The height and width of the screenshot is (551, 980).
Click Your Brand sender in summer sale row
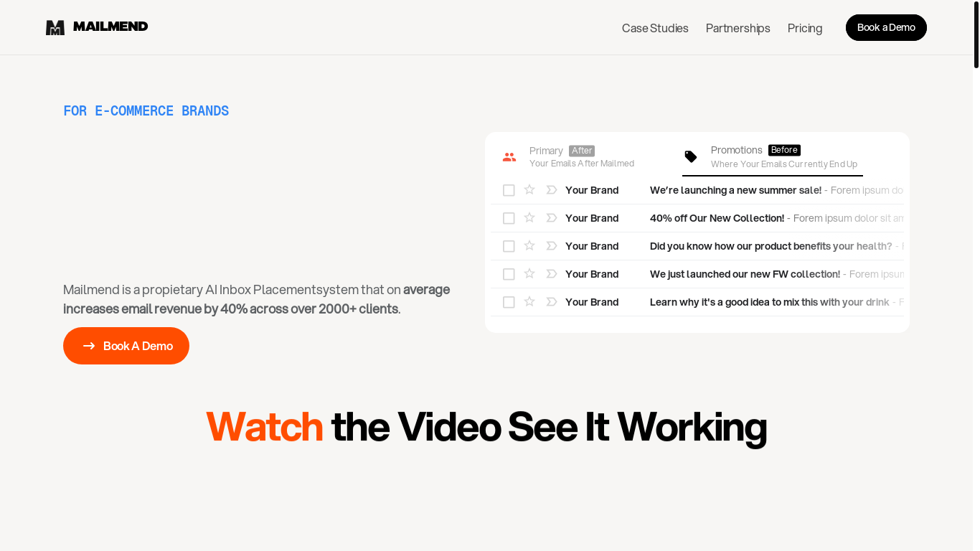pyautogui.click(x=592, y=190)
